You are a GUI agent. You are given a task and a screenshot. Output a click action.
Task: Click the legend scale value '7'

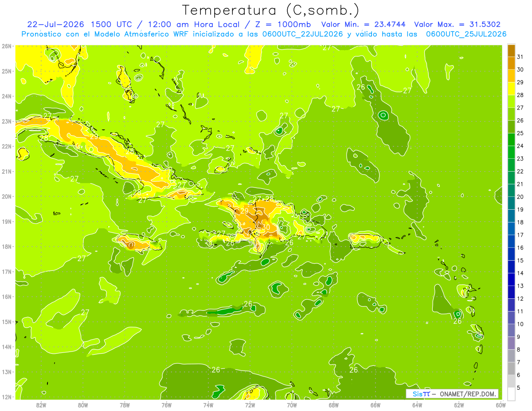(x=519, y=363)
